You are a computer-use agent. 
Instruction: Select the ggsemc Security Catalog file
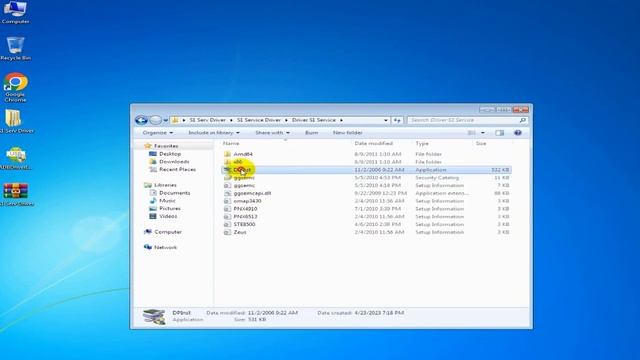[244, 178]
